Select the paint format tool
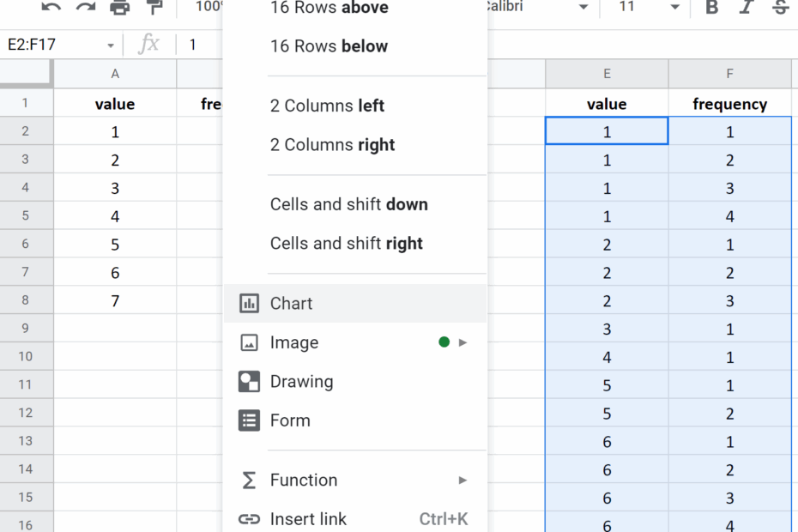This screenshot has width=798, height=532. (x=154, y=7)
